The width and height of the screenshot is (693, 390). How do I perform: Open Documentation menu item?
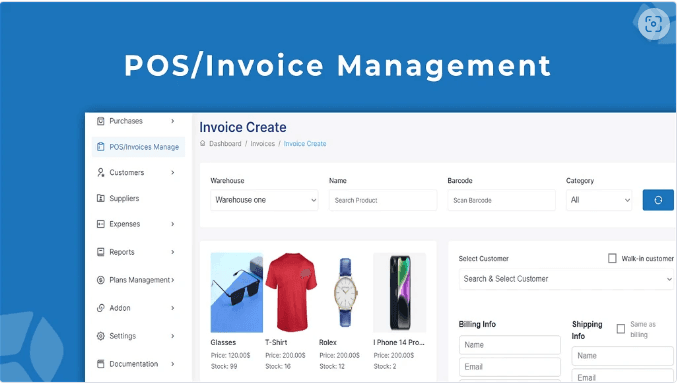pyautogui.click(x=133, y=364)
